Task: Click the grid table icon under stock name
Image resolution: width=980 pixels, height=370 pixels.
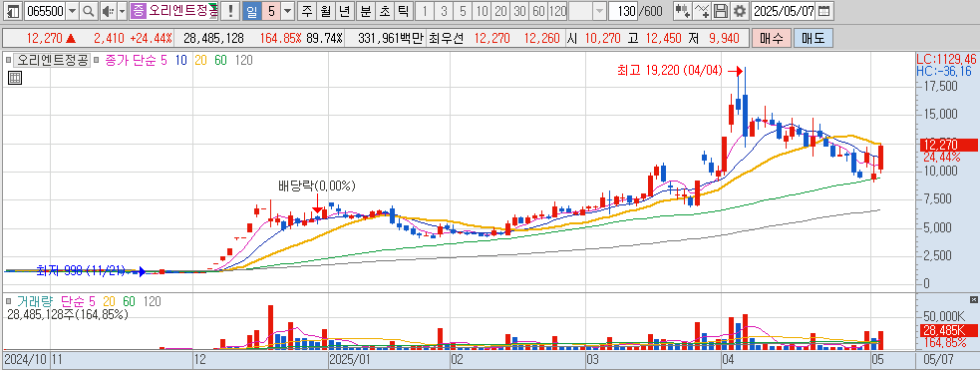Action: (15, 78)
